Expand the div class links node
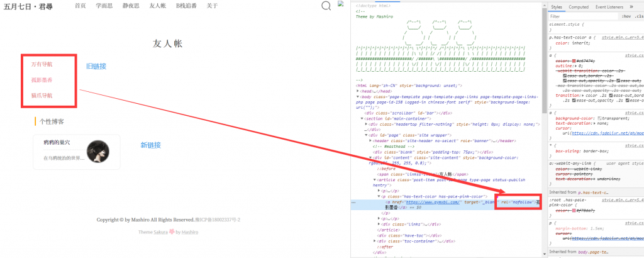Viewport: 644px width, 258px height. (379, 224)
